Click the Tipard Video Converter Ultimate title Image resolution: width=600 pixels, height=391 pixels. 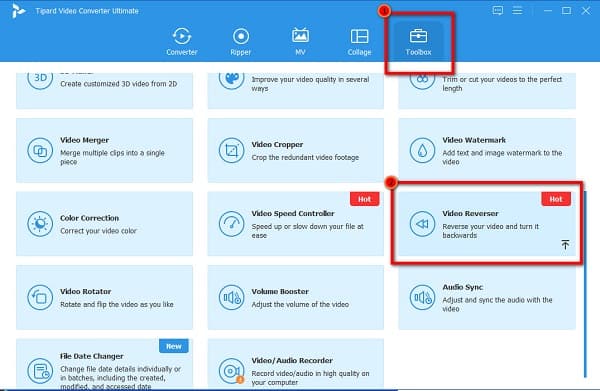tap(87, 11)
